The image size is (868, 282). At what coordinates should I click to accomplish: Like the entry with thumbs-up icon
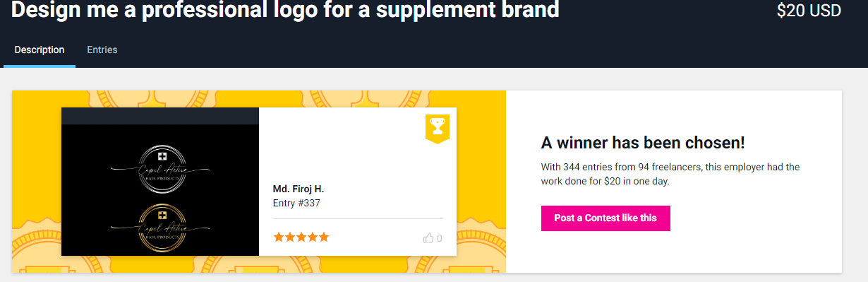pyautogui.click(x=428, y=238)
